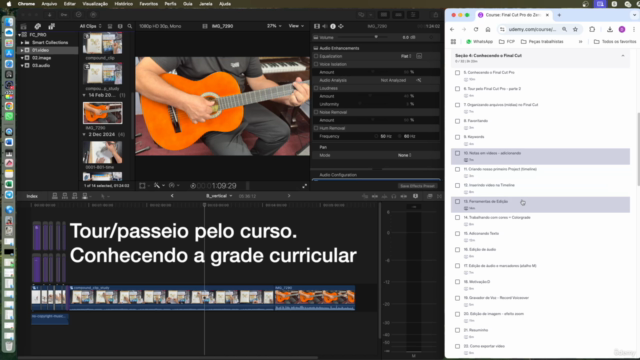Open Todos os favoritos folder
The width and height of the screenshot is (640, 360).
click(615, 42)
